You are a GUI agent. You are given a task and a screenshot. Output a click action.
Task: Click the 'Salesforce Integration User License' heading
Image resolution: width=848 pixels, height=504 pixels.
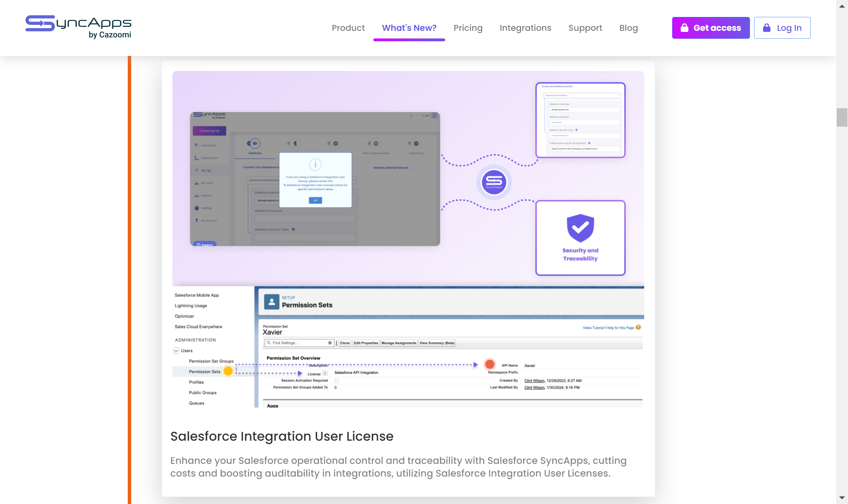coord(282,436)
